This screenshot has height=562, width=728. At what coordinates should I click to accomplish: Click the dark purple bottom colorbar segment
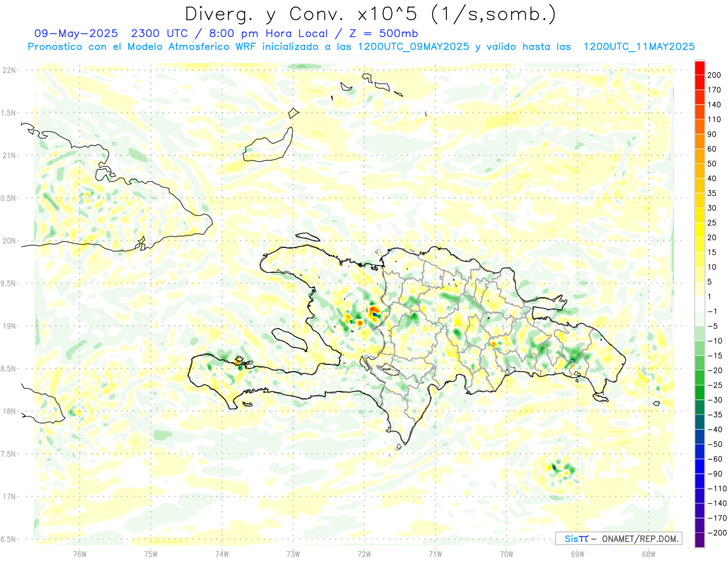point(700,540)
